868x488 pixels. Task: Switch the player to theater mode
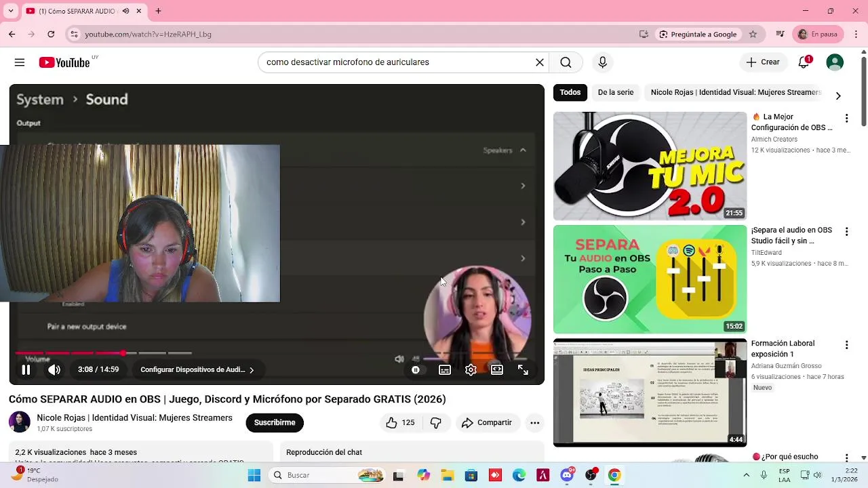pos(497,369)
